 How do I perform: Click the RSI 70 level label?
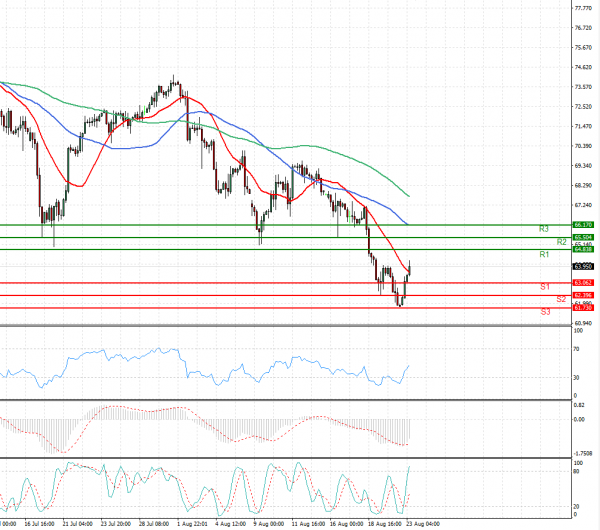click(576, 349)
